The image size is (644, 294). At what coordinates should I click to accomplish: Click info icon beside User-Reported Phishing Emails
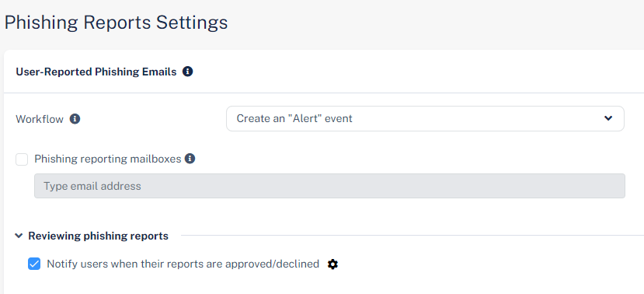[188, 72]
